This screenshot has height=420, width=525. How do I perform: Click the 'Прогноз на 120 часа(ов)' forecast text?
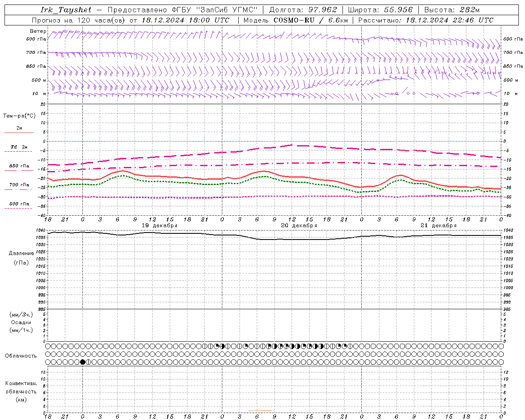pyautogui.click(x=79, y=20)
